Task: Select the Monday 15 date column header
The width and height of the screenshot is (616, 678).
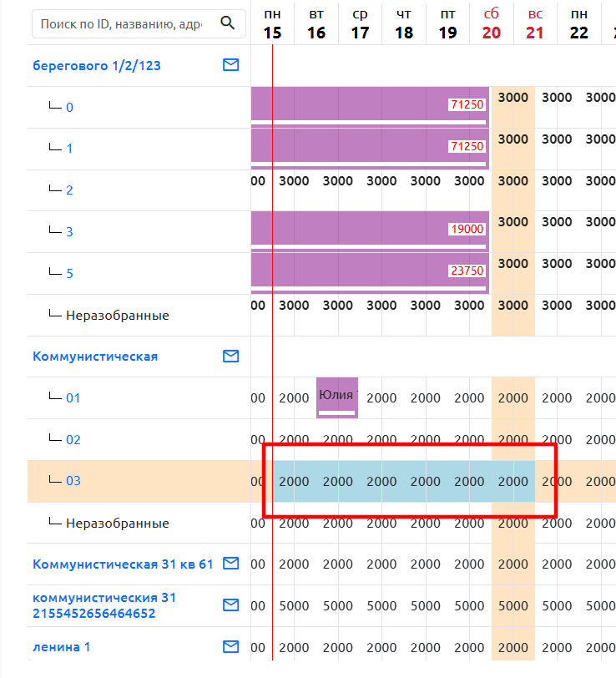Action: pyautogui.click(x=272, y=23)
